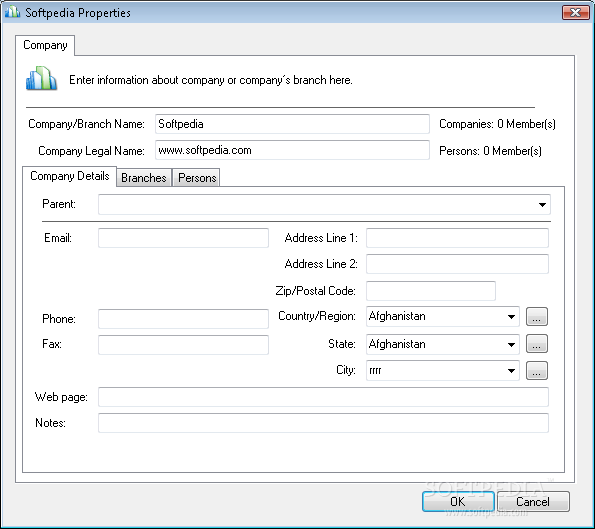Click the 'Enter information about company' description text
595x529 pixels.
pos(211,80)
